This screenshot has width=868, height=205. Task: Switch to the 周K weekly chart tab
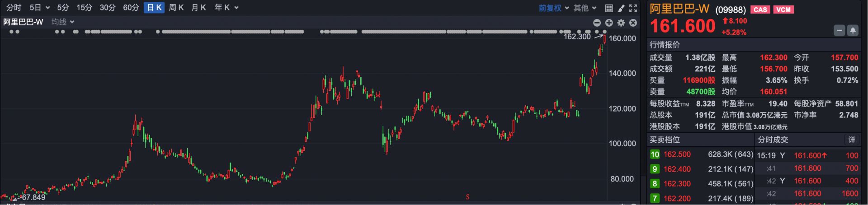176,8
